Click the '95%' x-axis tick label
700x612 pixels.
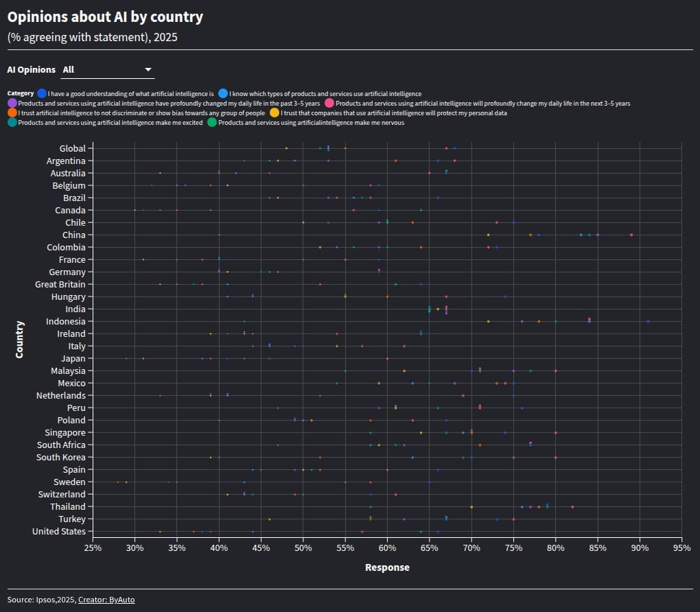point(681,548)
